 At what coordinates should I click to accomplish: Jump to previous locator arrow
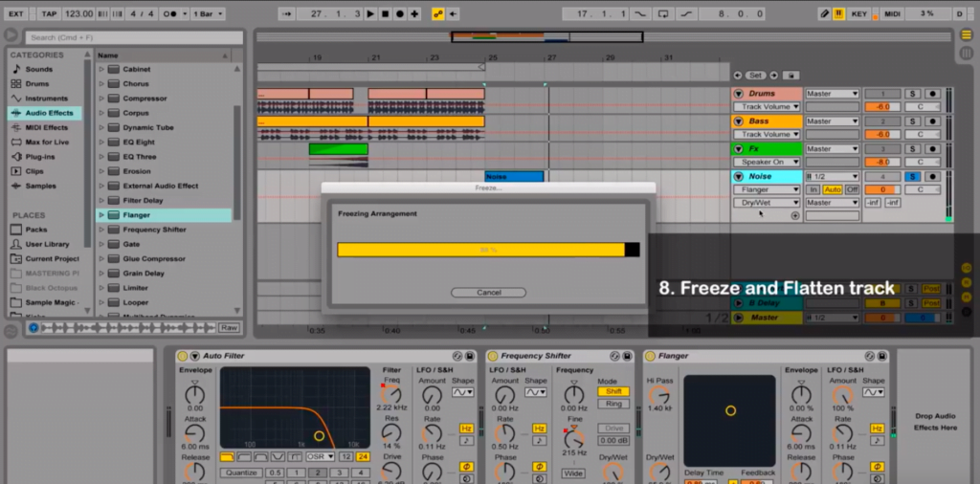pyautogui.click(x=738, y=75)
